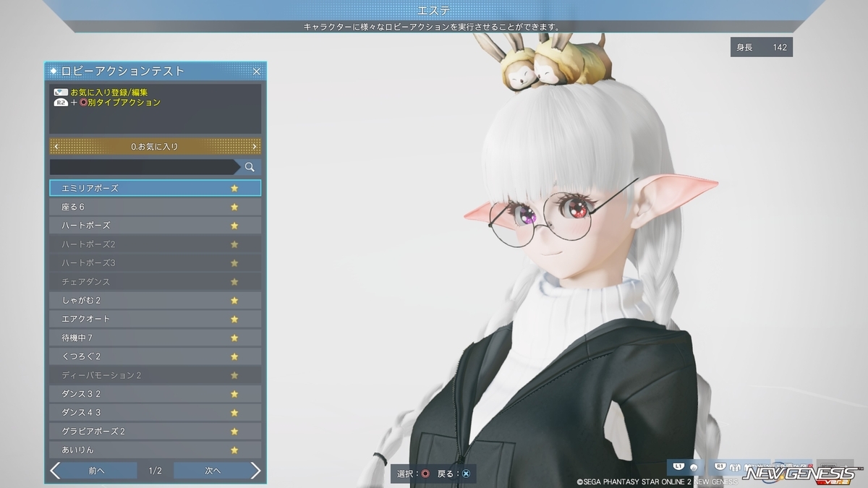Screen dimensions: 868x488
Task: Select the ハートポーズ2 action
Action: (x=155, y=244)
